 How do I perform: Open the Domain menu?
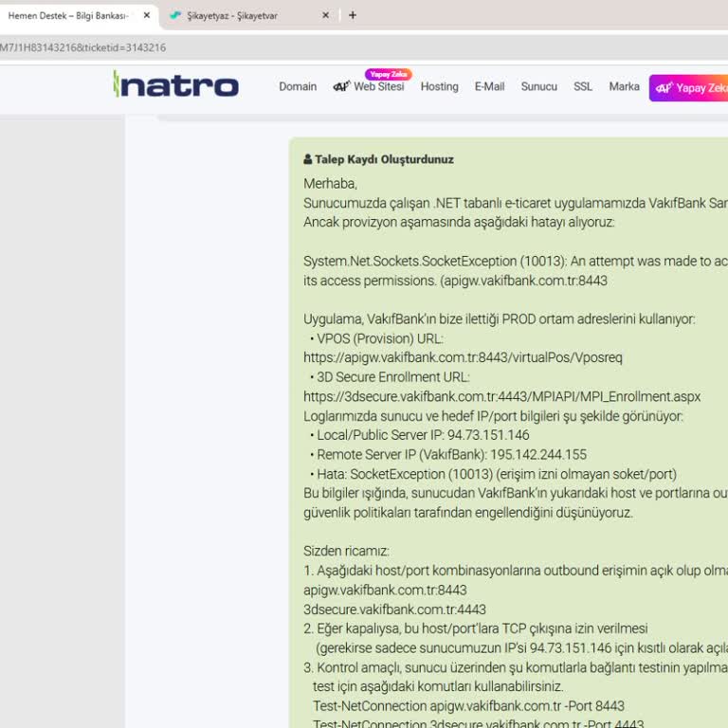tap(298, 87)
